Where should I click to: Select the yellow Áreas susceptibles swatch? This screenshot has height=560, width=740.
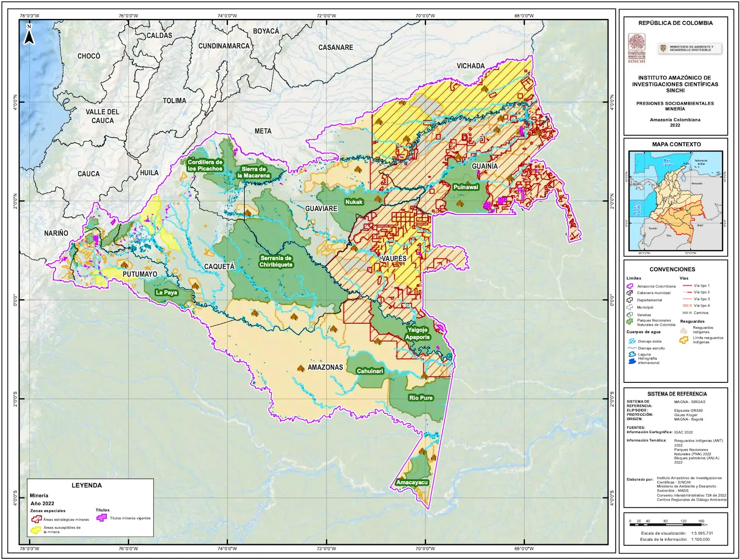point(36,529)
